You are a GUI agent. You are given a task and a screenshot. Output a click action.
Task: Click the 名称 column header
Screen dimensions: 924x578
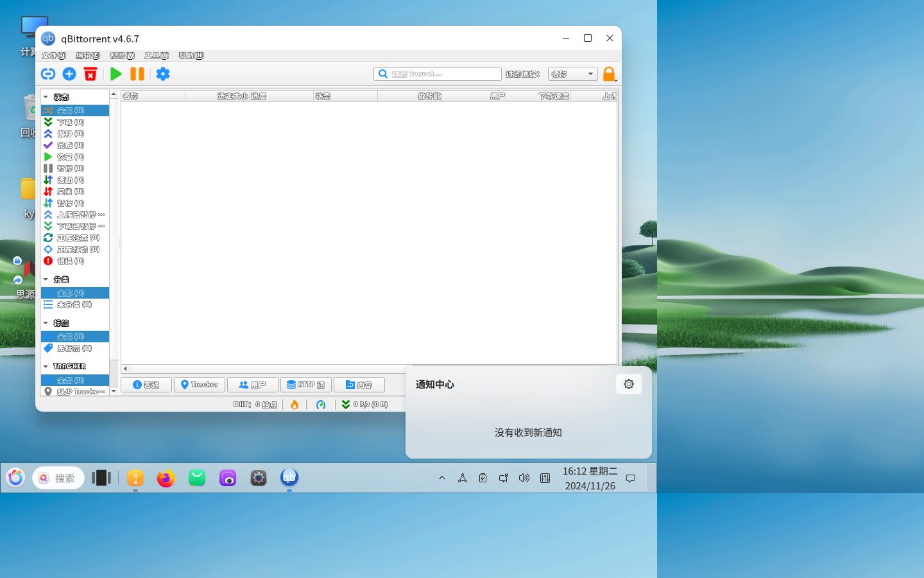click(x=153, y=96)
